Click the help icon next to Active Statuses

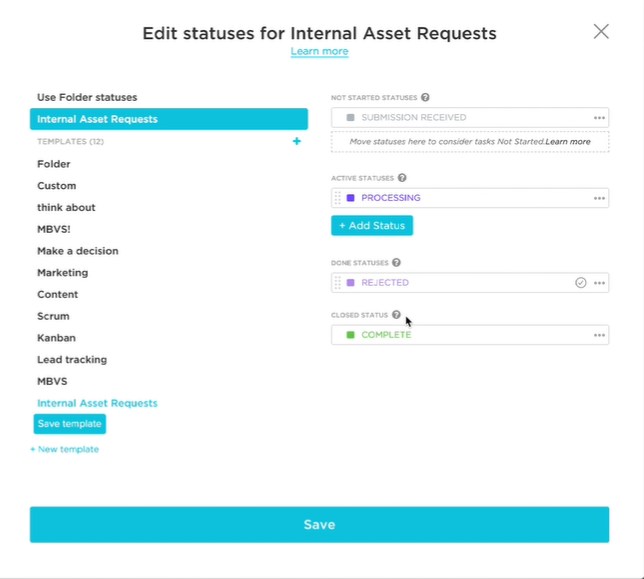[x=402, y=178]
